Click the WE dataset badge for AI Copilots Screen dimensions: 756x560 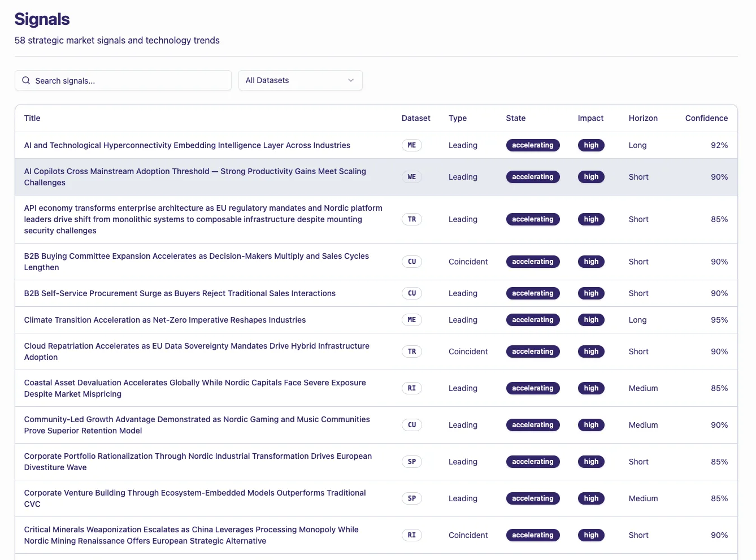[411, 177]
